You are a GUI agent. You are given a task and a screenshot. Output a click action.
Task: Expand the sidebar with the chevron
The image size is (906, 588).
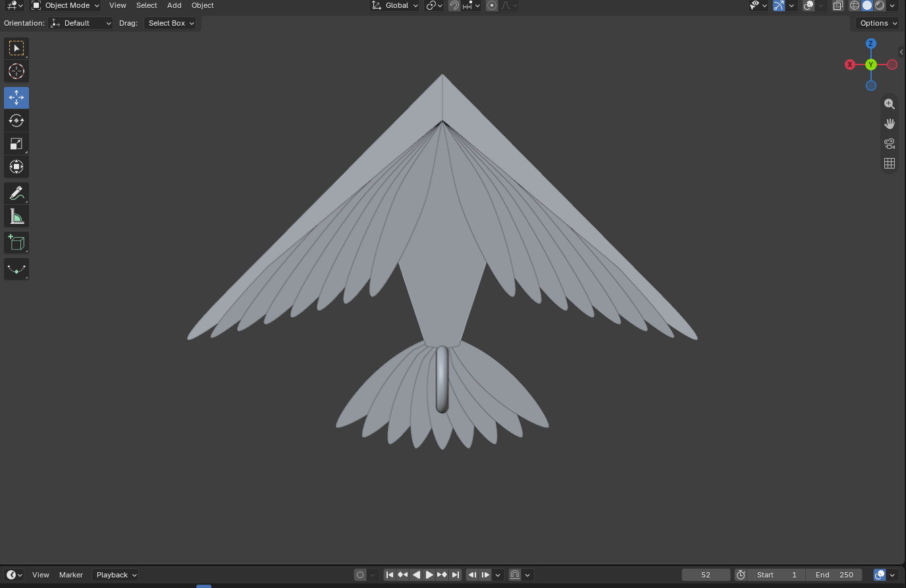click(x=901, y=52)
